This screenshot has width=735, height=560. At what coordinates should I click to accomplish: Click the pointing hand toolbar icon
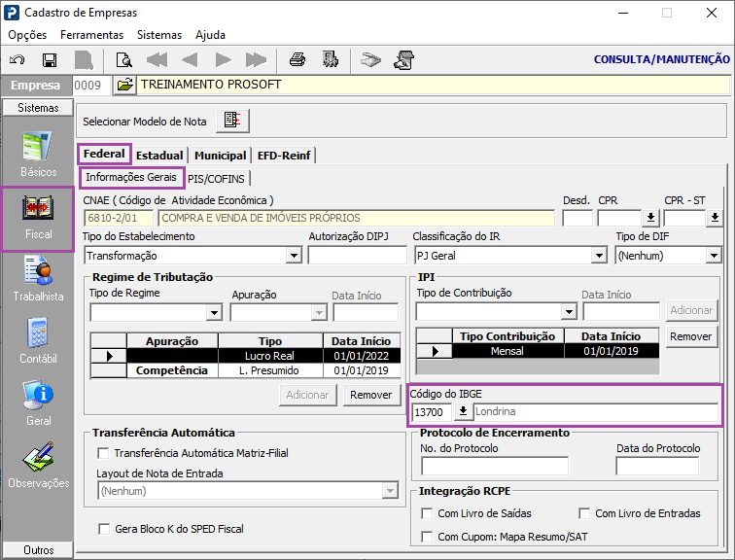(370, 60)
